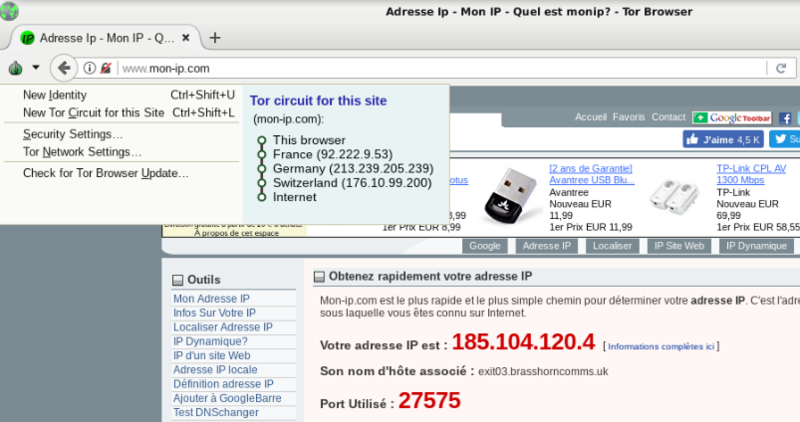Open the TP-Link CPL AV 1300 Mbps link
The height and width of the screenshot is (422, 800).
coord(751,174)
